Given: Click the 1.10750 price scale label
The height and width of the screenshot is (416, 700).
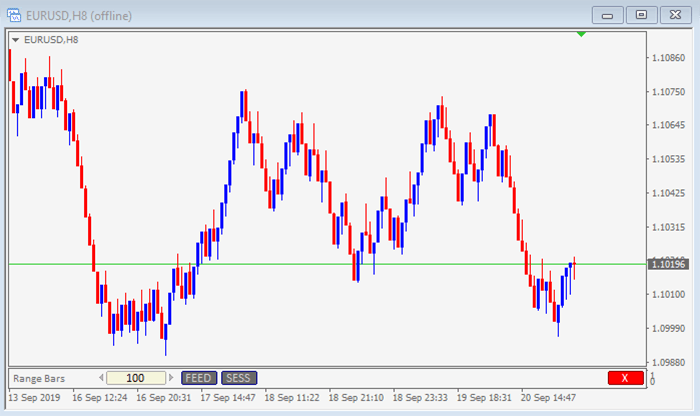Looking at the screenshot, I should [x=666, y=92].
